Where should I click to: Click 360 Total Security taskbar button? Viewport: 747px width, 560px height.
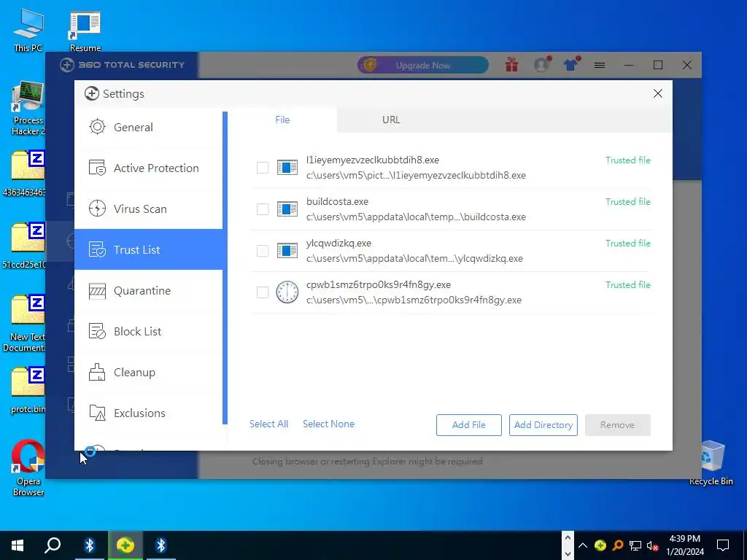click(125, 545)
